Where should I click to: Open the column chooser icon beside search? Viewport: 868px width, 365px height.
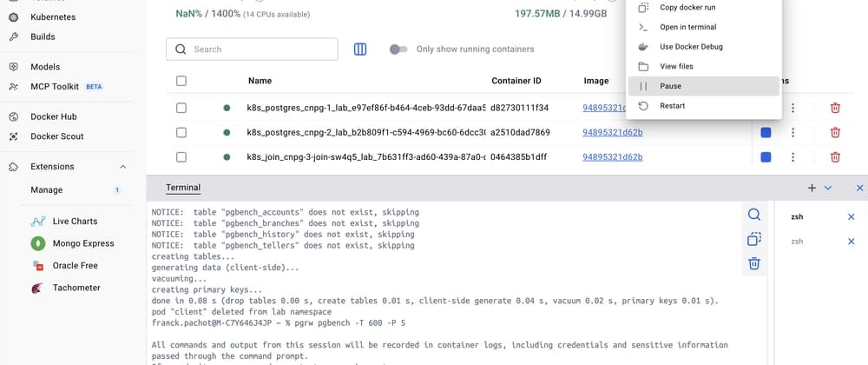coord(360,50)
